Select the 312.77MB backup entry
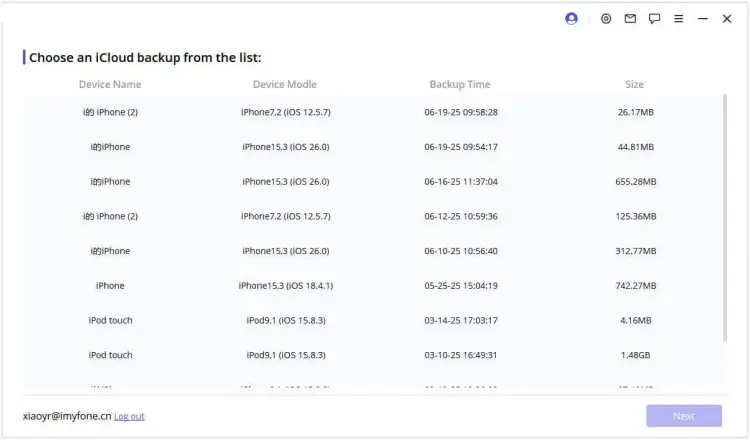Image resolution: width=750 pixels, height=440 pixels. pyautogui.click(x=374, y=251)
